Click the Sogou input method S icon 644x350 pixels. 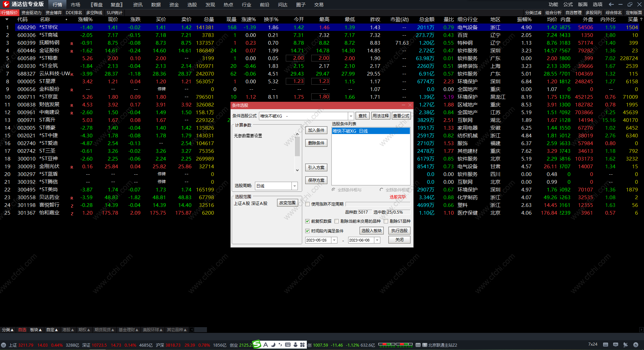coord(257,344)
